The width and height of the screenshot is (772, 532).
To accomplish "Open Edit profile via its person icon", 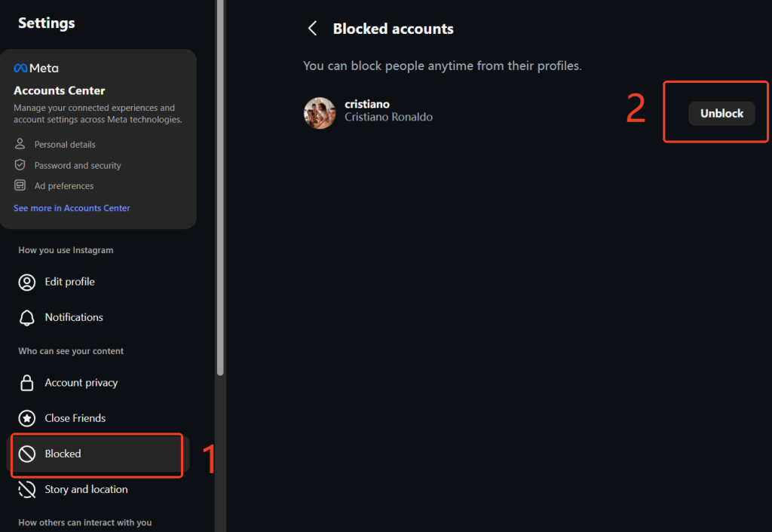I will [x=26, y=281].
